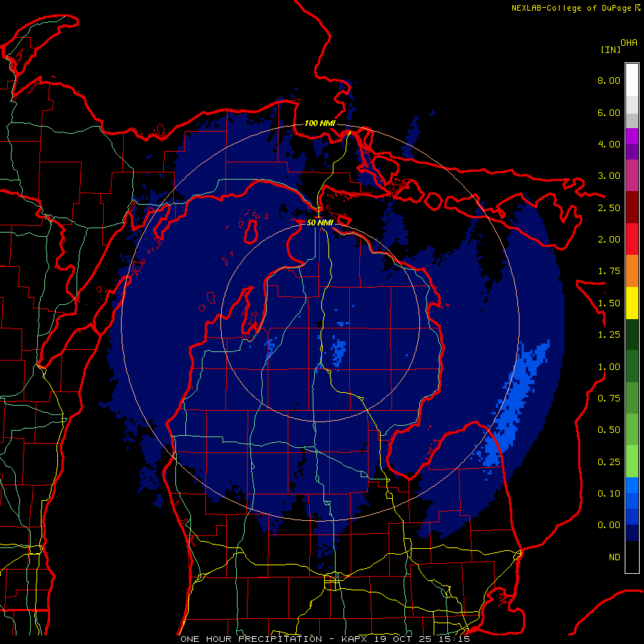Click the 0.00 legend value

[609, 525]
